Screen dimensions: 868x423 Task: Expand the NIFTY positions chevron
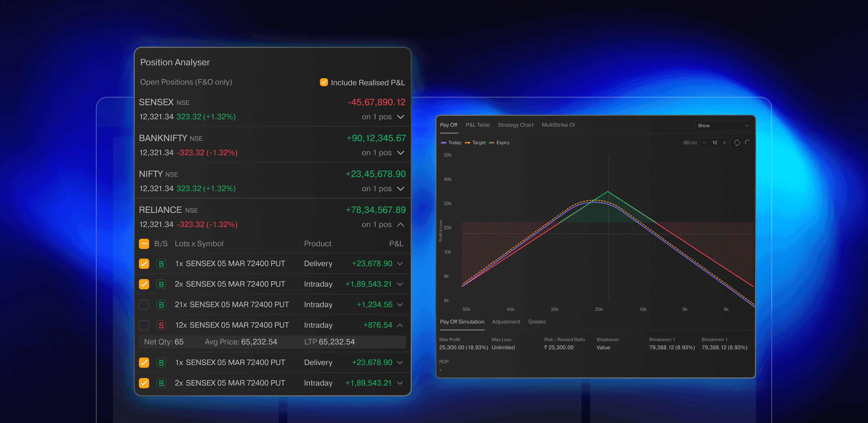tap(400, 189)
